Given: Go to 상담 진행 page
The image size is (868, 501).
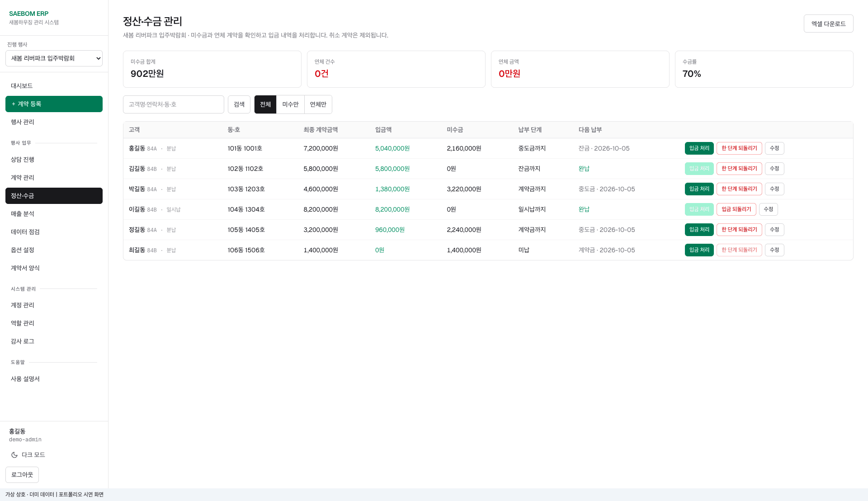Looking at the screenshot, I should point(54,160).
